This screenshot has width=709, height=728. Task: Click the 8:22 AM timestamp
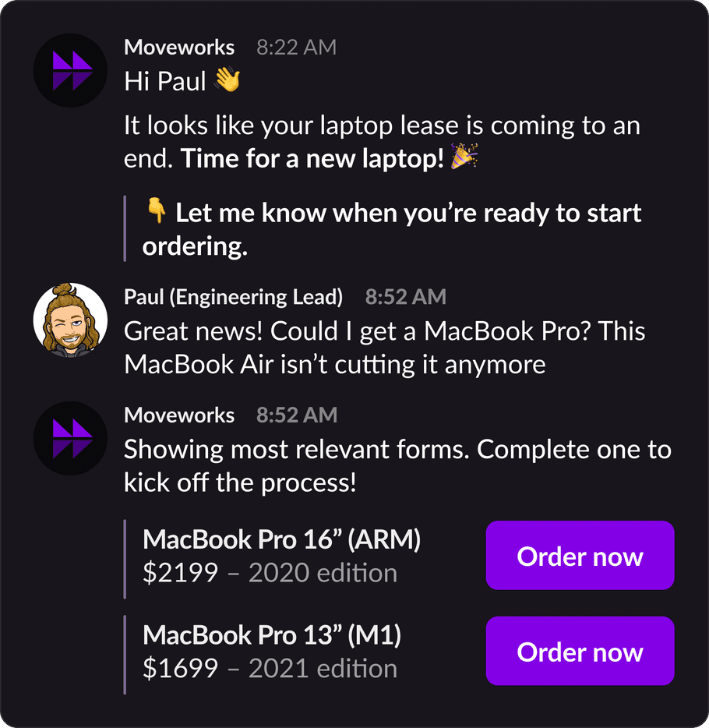tap(297, 48)
